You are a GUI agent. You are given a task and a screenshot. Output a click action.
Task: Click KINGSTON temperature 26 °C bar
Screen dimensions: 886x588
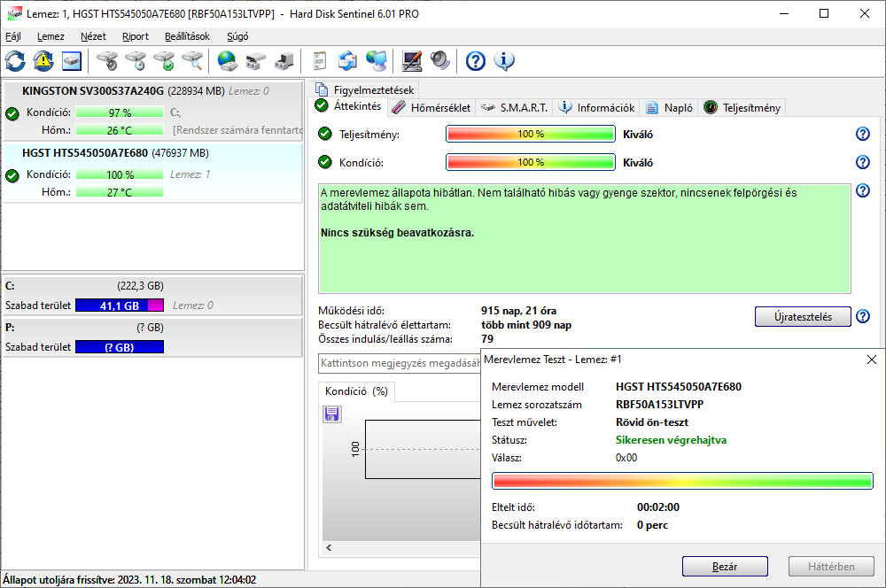click(x=120, y=130)
